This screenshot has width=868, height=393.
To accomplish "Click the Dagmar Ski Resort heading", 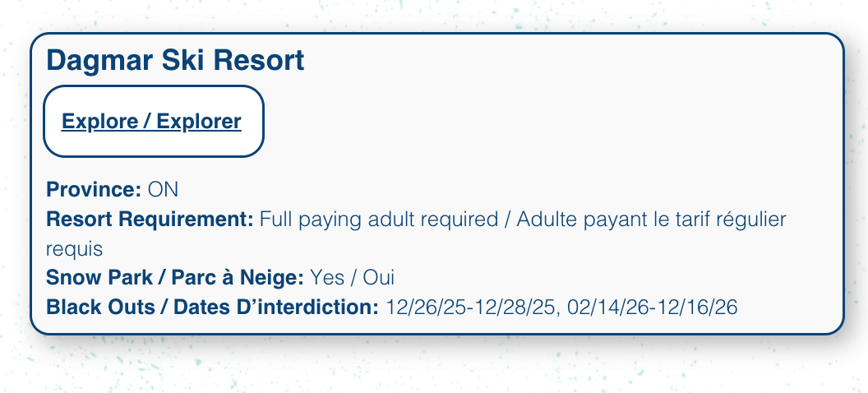I will click(175, 60).
